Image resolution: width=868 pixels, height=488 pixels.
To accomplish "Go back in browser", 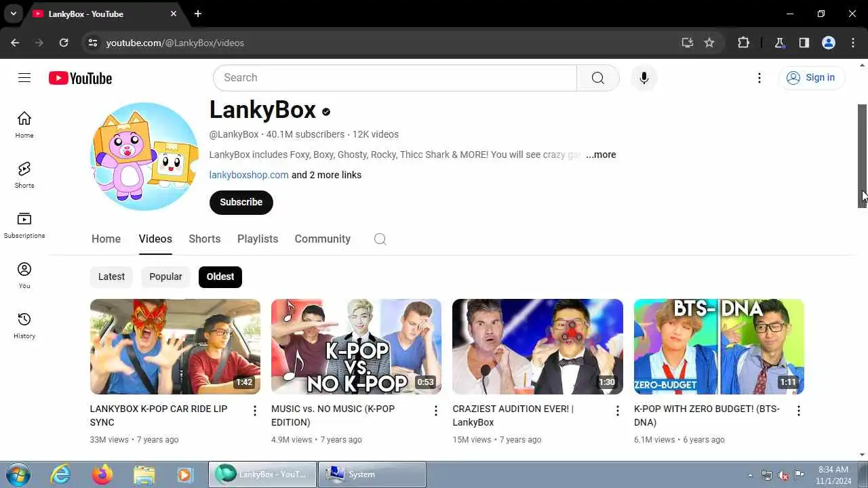I will click(x=15, y=43).
